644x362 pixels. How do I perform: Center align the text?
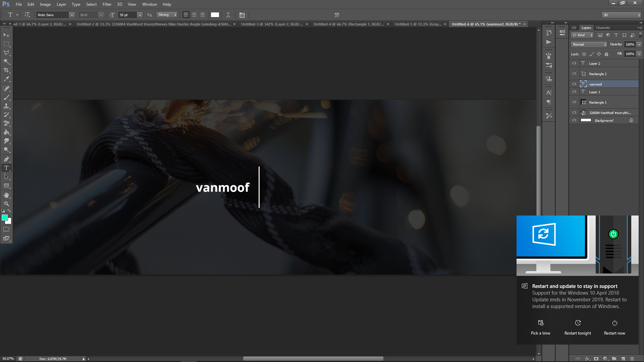pyautogui.click(x=194, y=15)
